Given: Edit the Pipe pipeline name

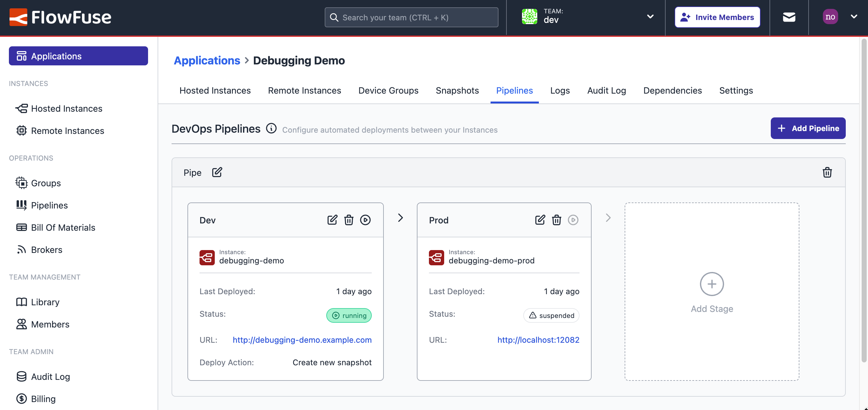Looking at the screenshot, I should [x=217, y=172].
